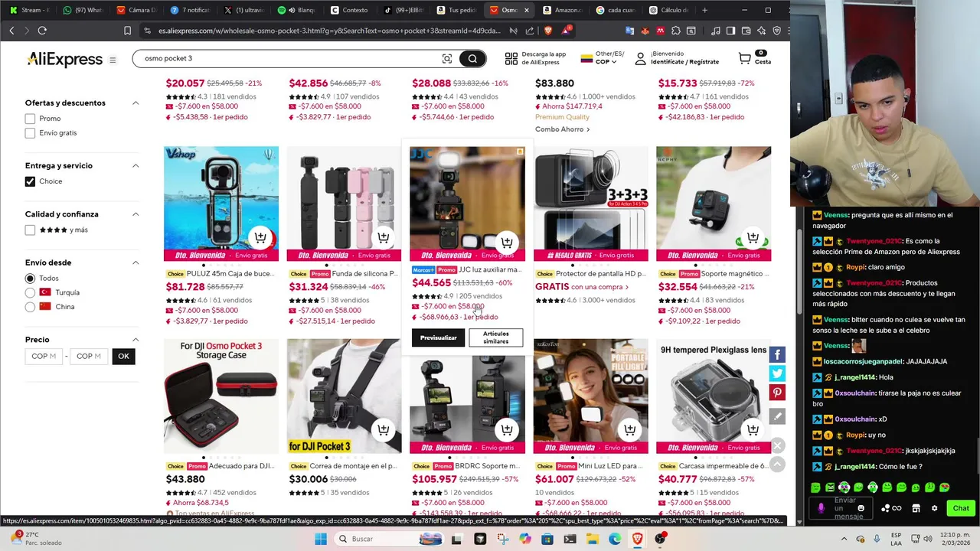Open the Osmo Pocket 3 Storage Case thumbnail

click(x=221, y=396)
